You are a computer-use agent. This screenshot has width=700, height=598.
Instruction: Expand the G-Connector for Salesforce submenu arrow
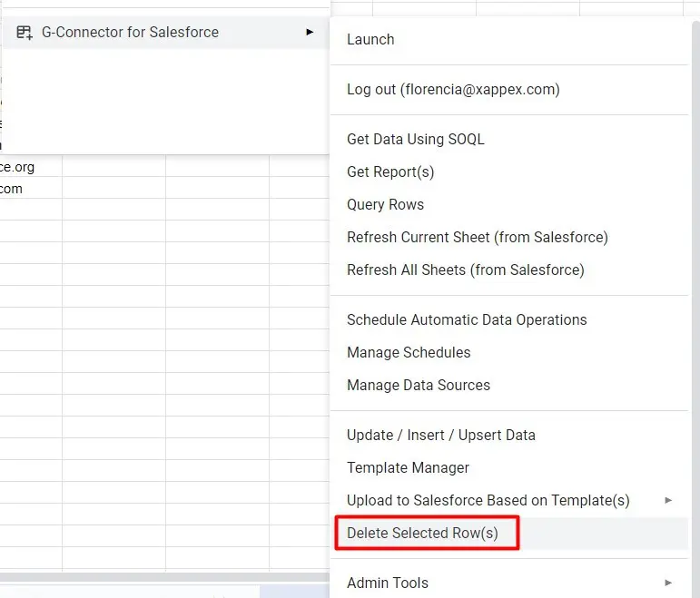coord(310,32)
